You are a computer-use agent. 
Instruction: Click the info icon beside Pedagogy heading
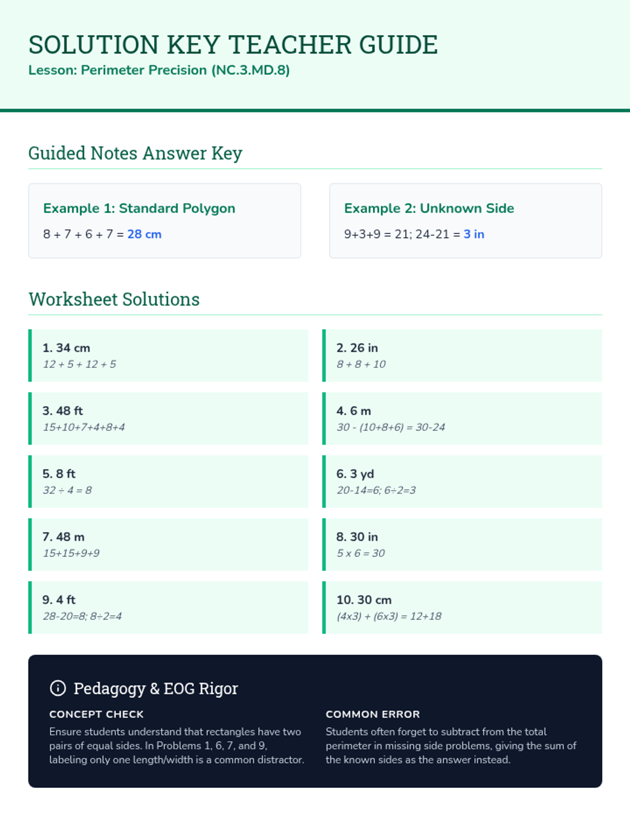click(x=58, y=688)
